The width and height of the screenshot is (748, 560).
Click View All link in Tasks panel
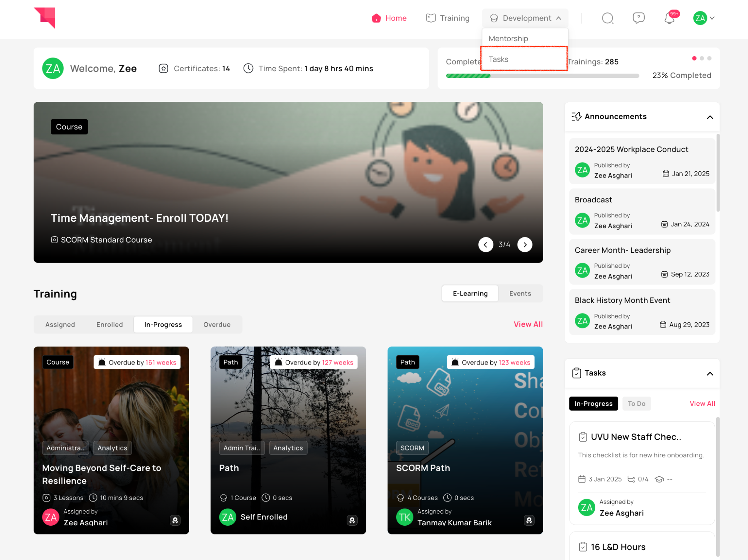point(702,403)
